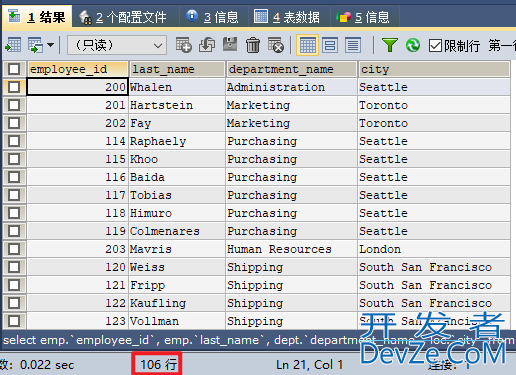Select the Human Resources department cell
This screenshot has width=516, height=375.
[292, 249]
